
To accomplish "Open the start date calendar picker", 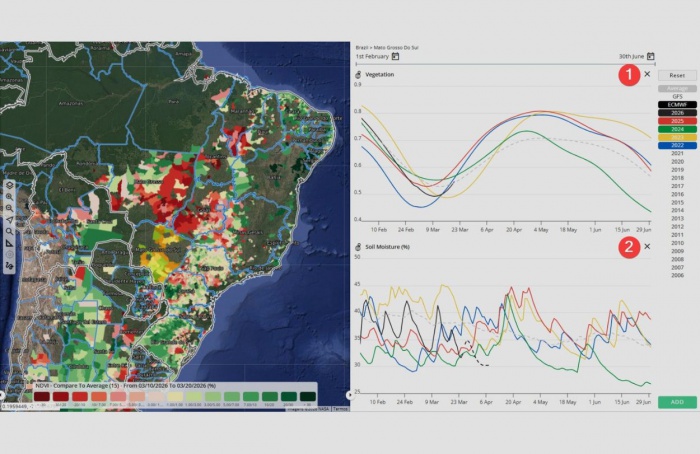I will (x=395, y=56).
